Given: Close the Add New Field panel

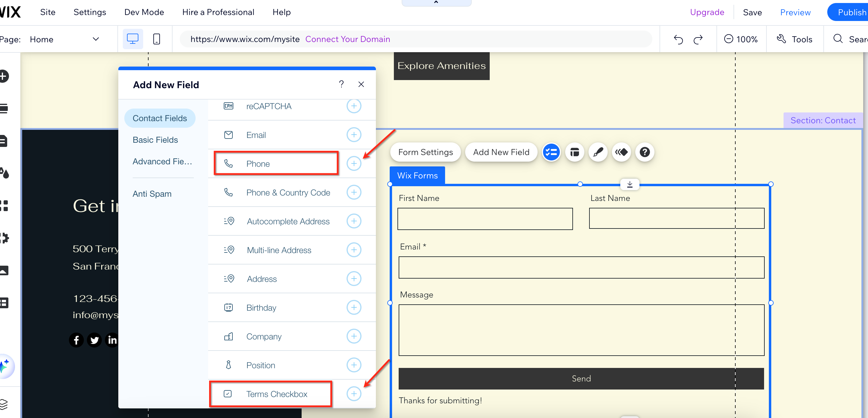Looking at the screenshot, I should pyautogui.click(x=361, y=84).
